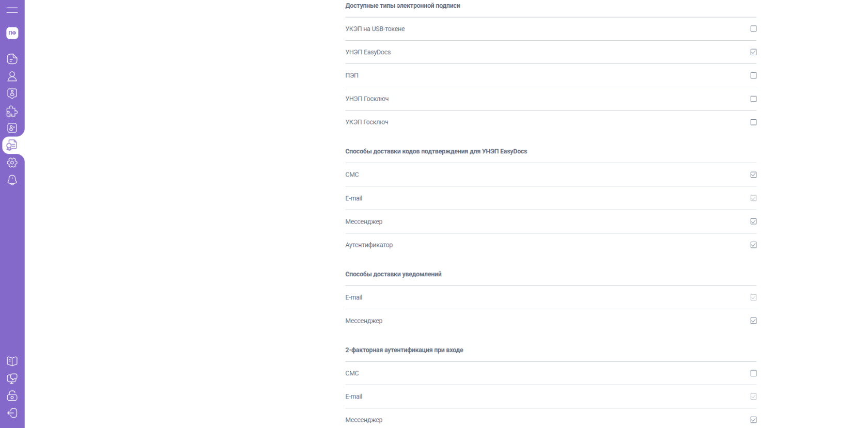Click the logout arrow icon
Viewport: 868px width, 428px height.
point(12,413)
